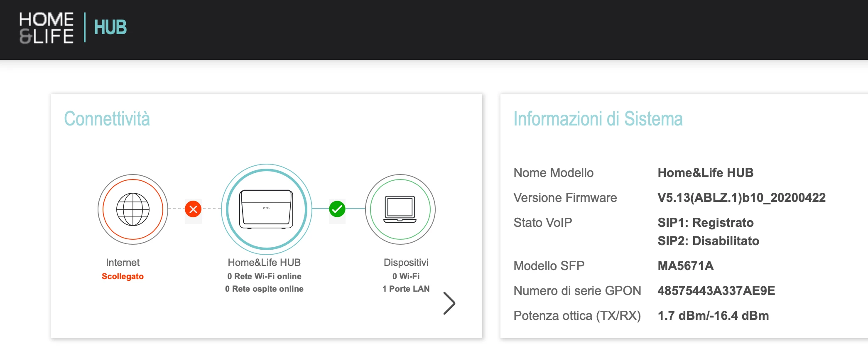
Task: Click '0 Rete ospite online' text
Action: pyautogui.click(x=264, y=289)
